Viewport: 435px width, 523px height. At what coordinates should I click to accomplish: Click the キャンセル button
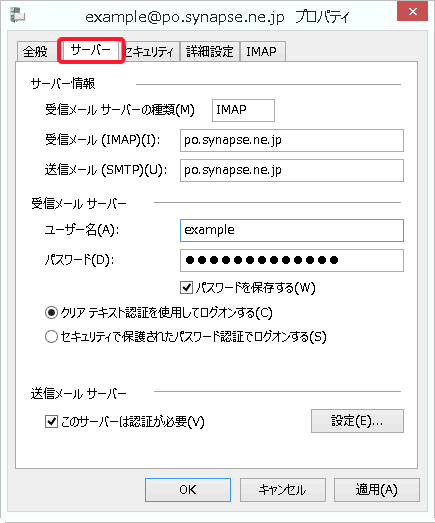click(283, 490)
